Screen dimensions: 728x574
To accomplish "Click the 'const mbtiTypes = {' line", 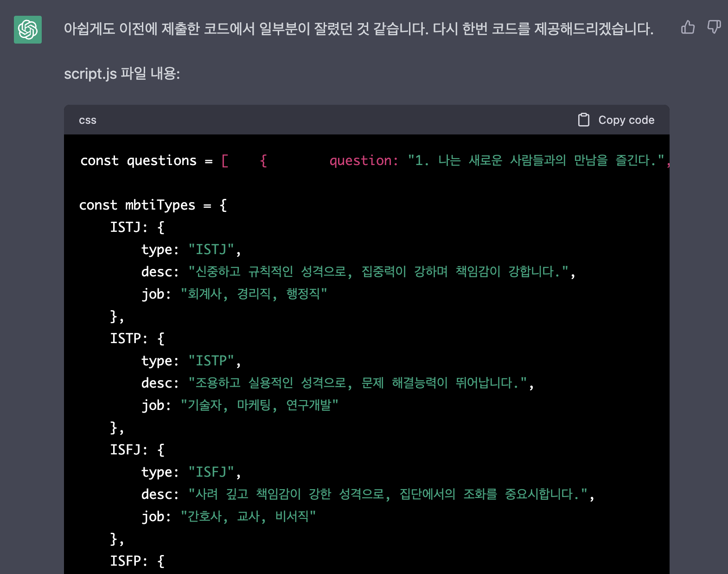I will click(153, 205).
